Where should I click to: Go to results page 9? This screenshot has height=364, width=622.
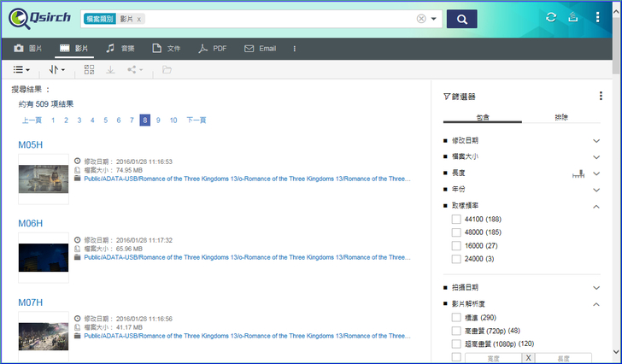pyautogui.click(x=158, y=120)
